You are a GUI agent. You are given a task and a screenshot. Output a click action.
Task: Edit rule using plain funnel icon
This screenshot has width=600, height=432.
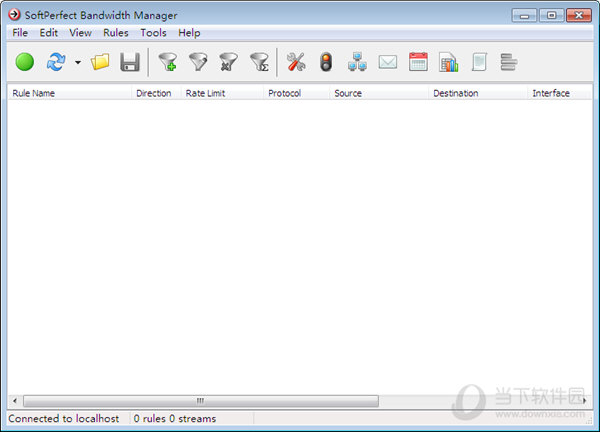[x=198, y=62]
